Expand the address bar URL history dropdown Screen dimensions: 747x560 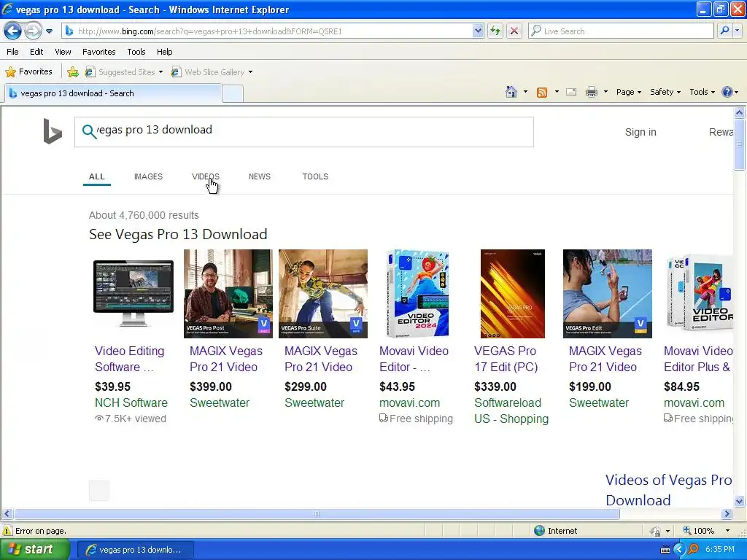[478, 31]
